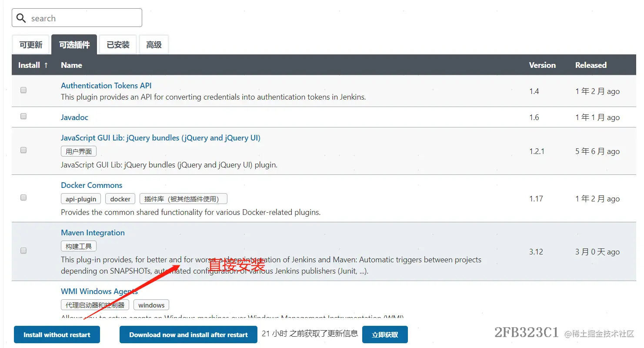The image size is (644, 348).
Task: Open the 高级 tab
Action: click(154, 45)
